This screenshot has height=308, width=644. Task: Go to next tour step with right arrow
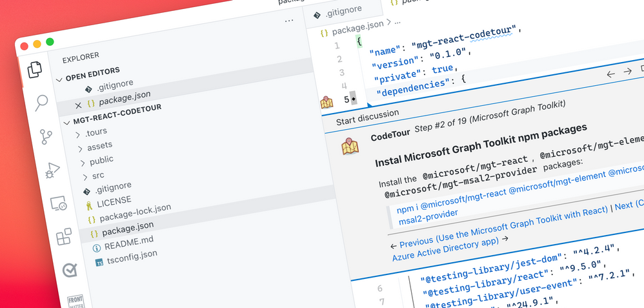point(628,72)
